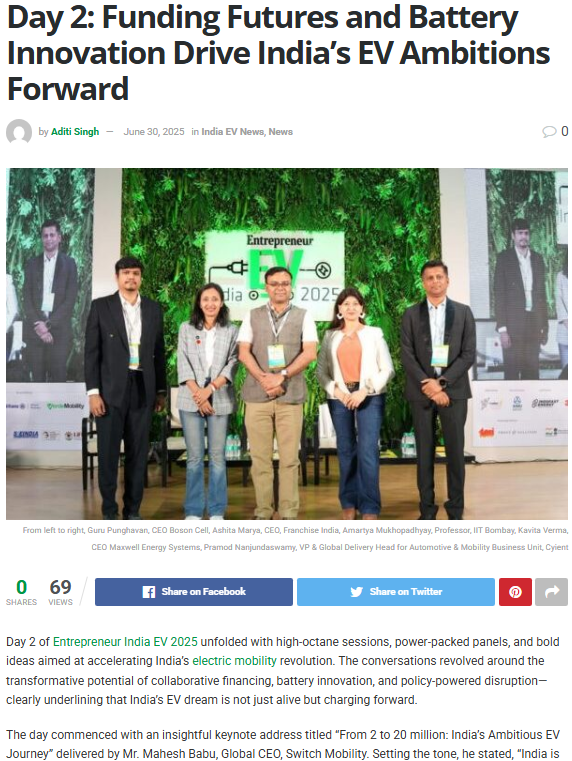
Task: Click the Facebook logo icon
Action: pos(148,592)
